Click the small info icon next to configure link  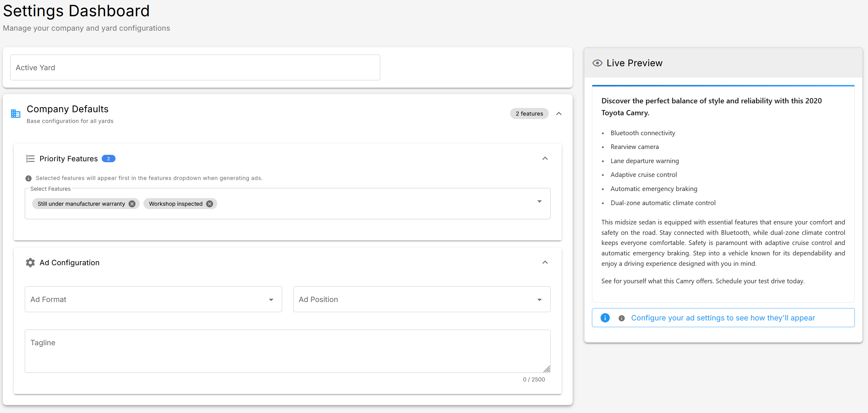pyautogui.click(x=622, y=318)
